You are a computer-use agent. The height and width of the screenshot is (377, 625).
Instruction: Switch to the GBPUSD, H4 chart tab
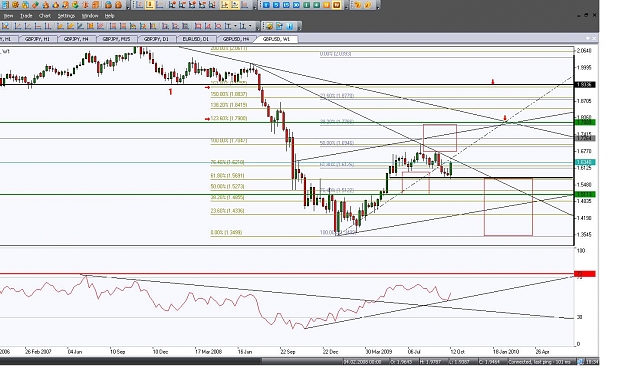coord(236,39)
